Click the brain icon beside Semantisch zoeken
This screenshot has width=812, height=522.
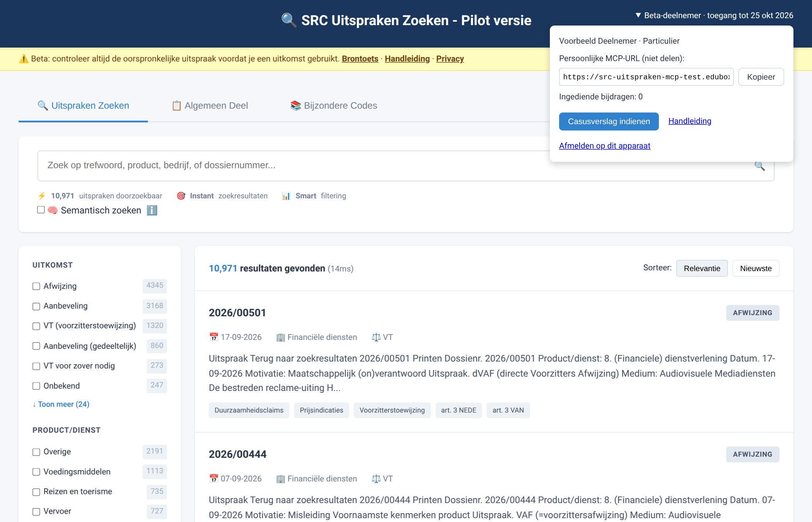(53, 210)
